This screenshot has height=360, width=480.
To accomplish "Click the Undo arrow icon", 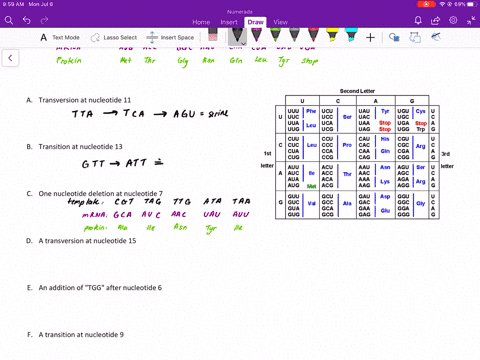I will (x=27, y=21).
